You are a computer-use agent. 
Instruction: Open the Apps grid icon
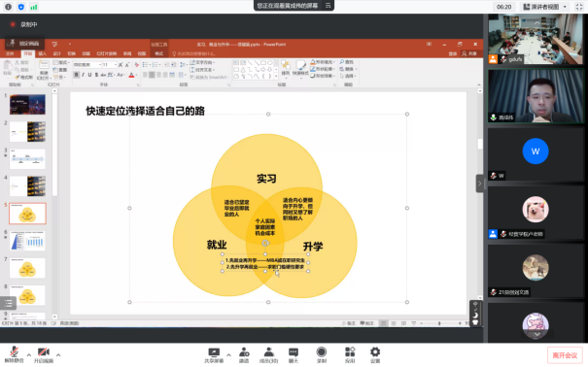point(350,355)
